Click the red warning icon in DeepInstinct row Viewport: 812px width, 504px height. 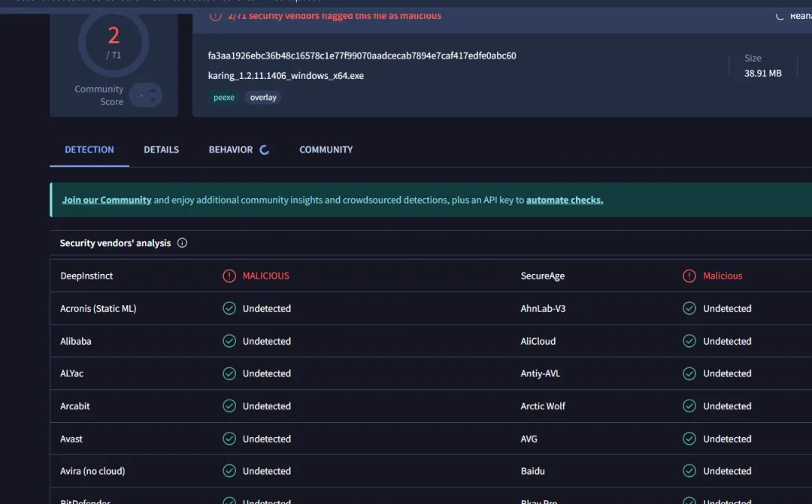point(229,276)
